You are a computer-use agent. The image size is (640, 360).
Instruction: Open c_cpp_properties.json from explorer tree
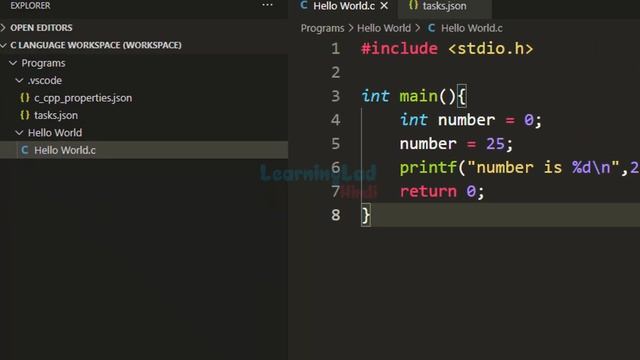click(83, 98)
